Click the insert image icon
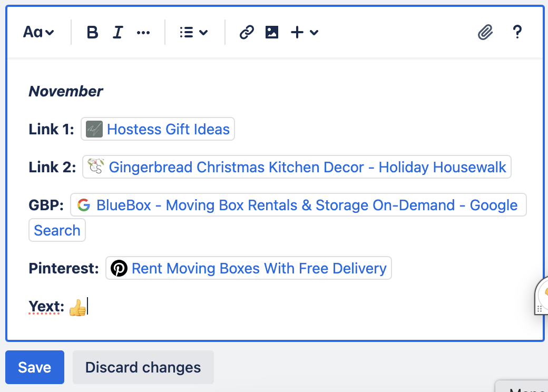Image resolution: width=548 pixels, height=392 pixels. tap(272, 32)
